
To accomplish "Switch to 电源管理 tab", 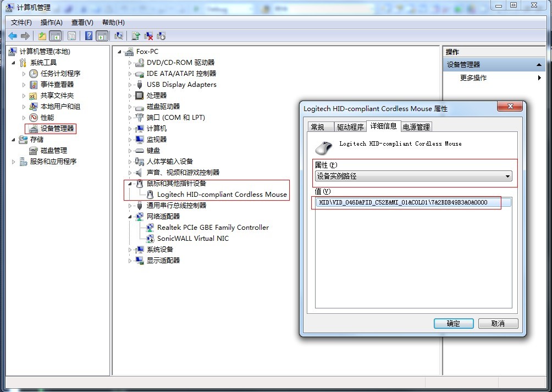I will pyautogui.click(x=416, y=127).
